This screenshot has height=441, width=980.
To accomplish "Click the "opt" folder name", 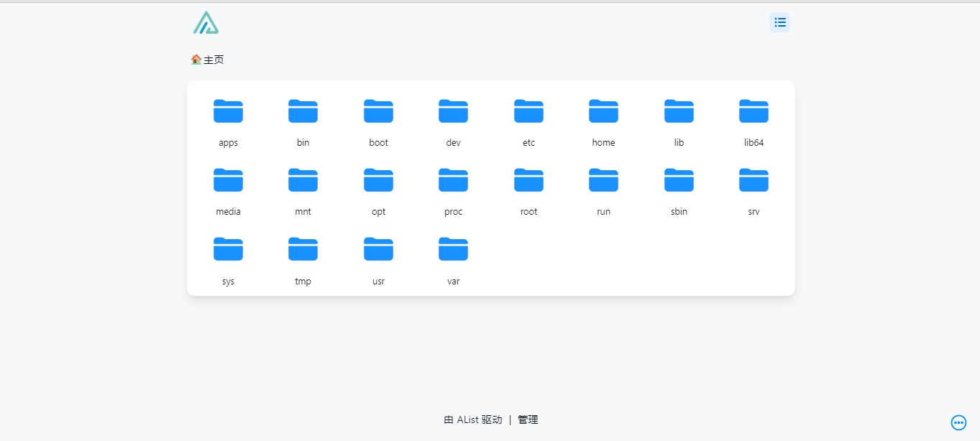I will 378,212.
